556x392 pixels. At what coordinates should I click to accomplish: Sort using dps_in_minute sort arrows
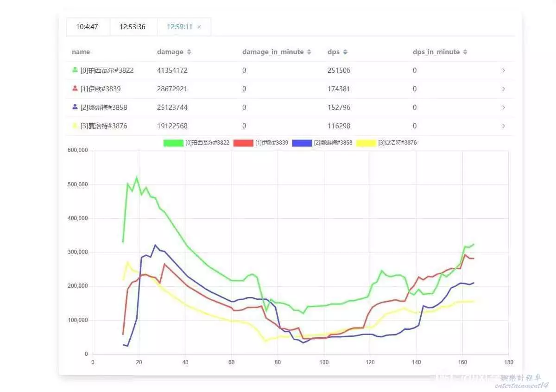[x=465, y=52]
